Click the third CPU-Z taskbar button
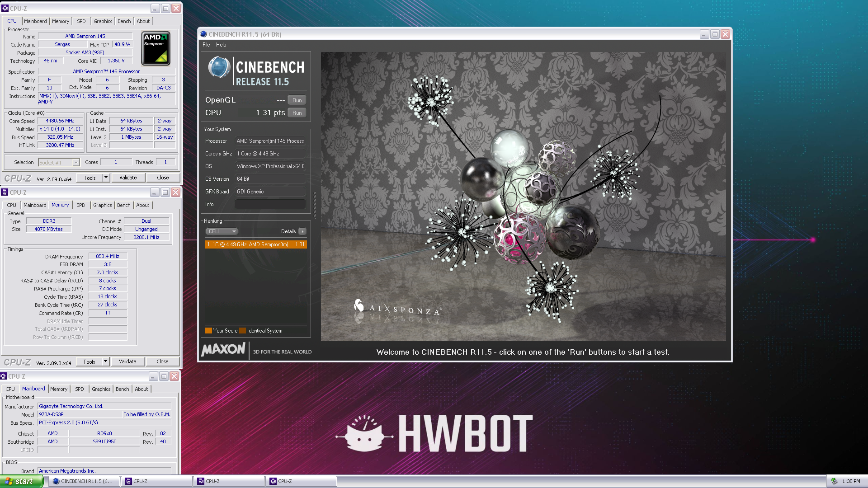 (x=301, y=481)
